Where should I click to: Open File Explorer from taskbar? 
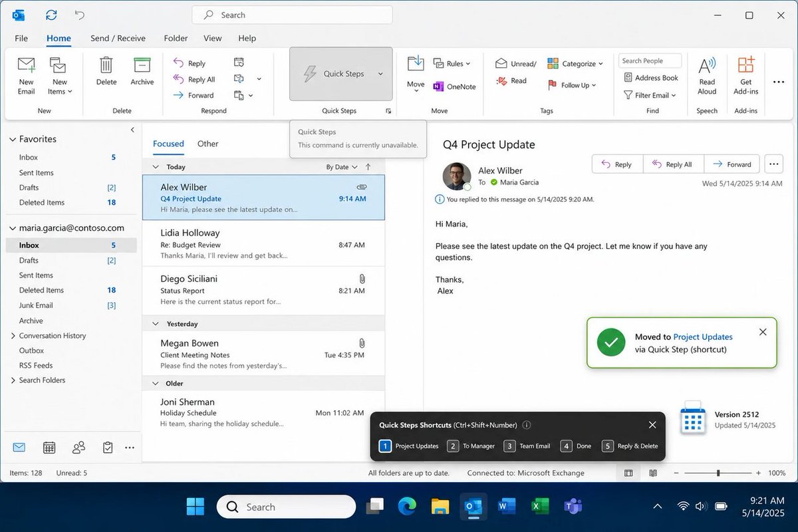(440, 507)
